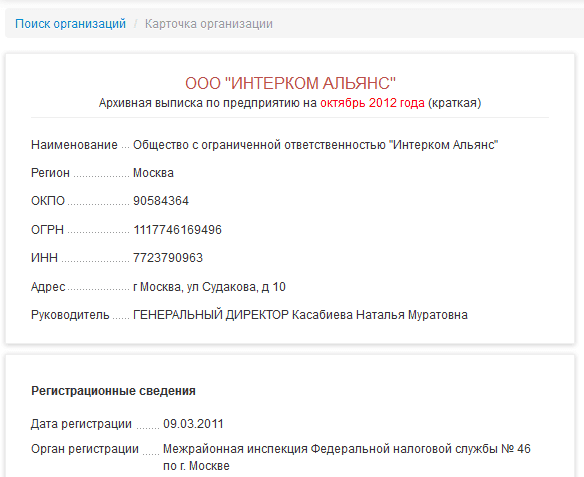Click the Карточка организации breadcrumb item
This screenshot has height=477, width=584.
coord(209,24)
